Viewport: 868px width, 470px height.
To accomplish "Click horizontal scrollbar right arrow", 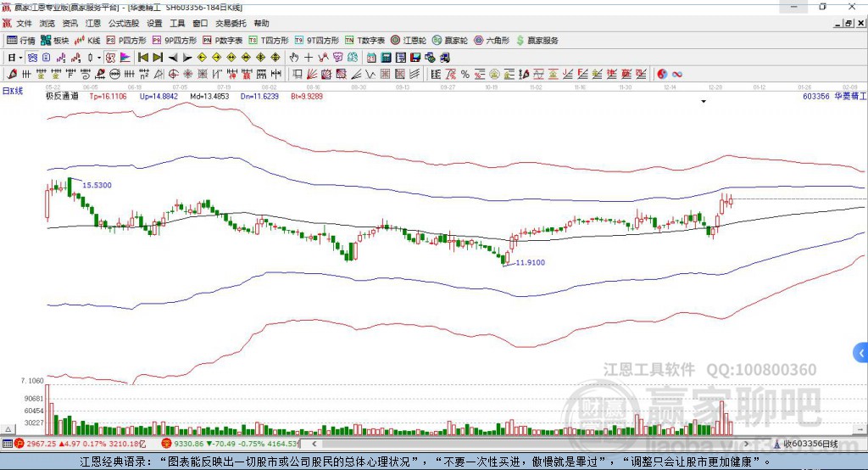I will 746,444.
